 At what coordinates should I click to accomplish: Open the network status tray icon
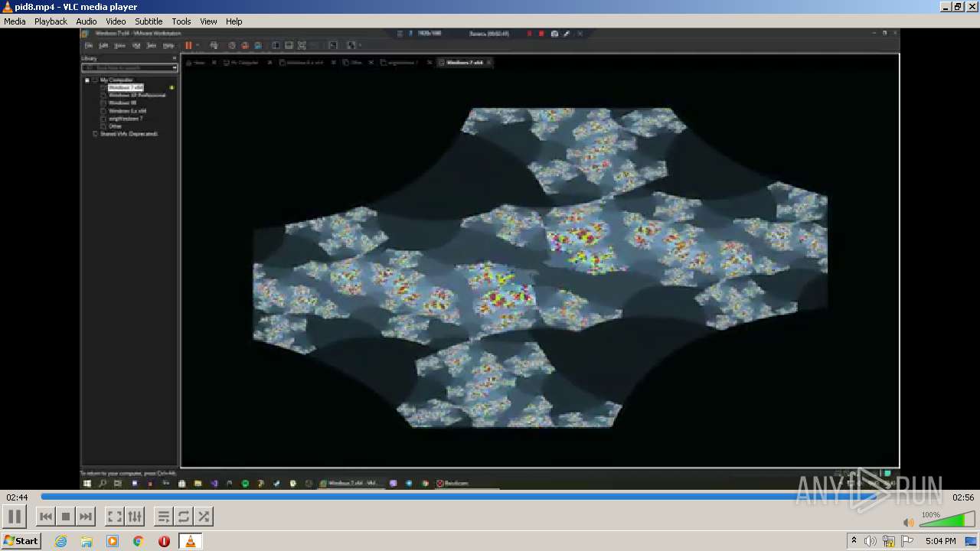[889, 541]
